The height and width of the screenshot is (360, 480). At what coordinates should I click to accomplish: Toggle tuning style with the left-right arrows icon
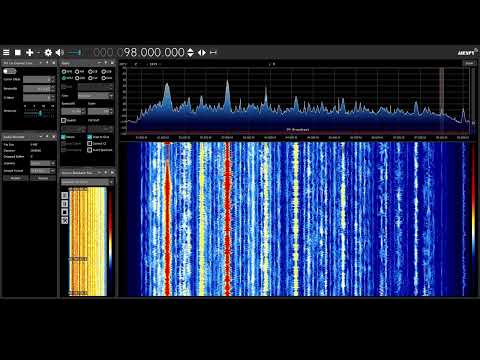pos(202,52)
